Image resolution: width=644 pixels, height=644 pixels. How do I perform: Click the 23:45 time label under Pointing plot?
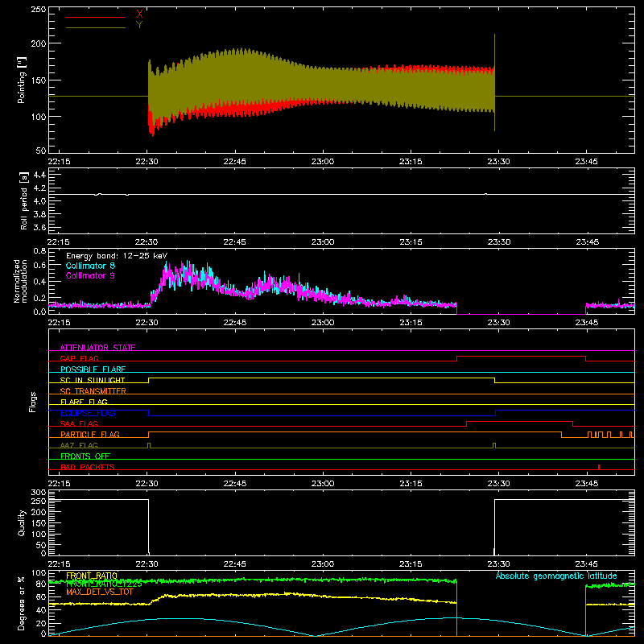tap(587, 162)
